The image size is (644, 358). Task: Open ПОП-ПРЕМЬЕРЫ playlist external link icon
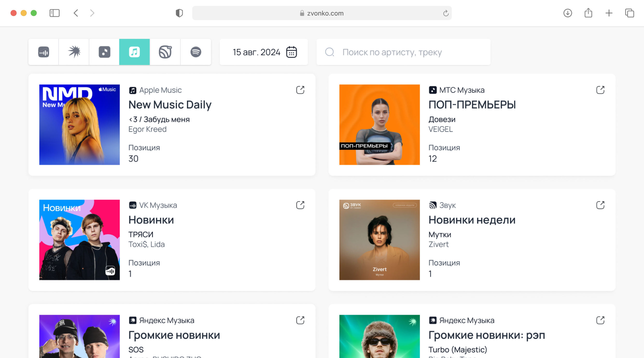(600, 90)
